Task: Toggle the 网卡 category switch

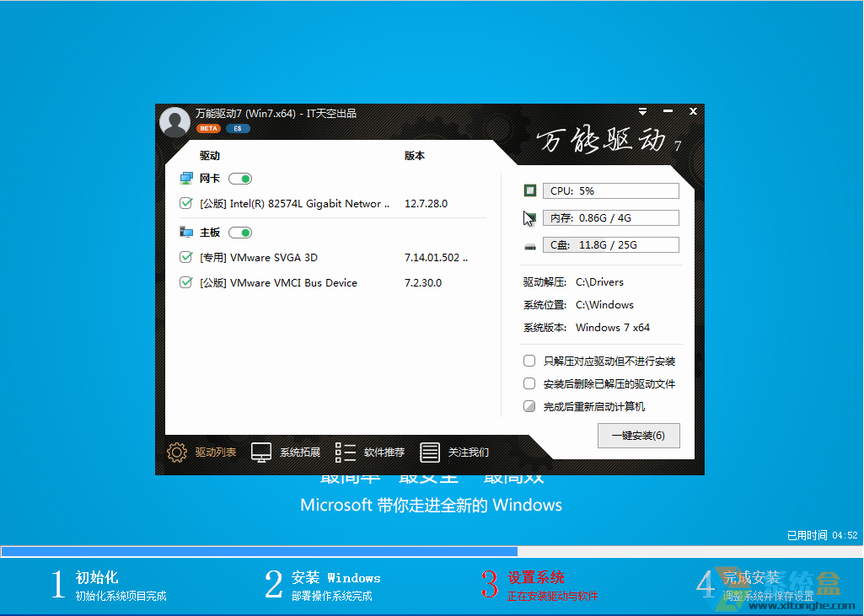Action: coord(240,179)
